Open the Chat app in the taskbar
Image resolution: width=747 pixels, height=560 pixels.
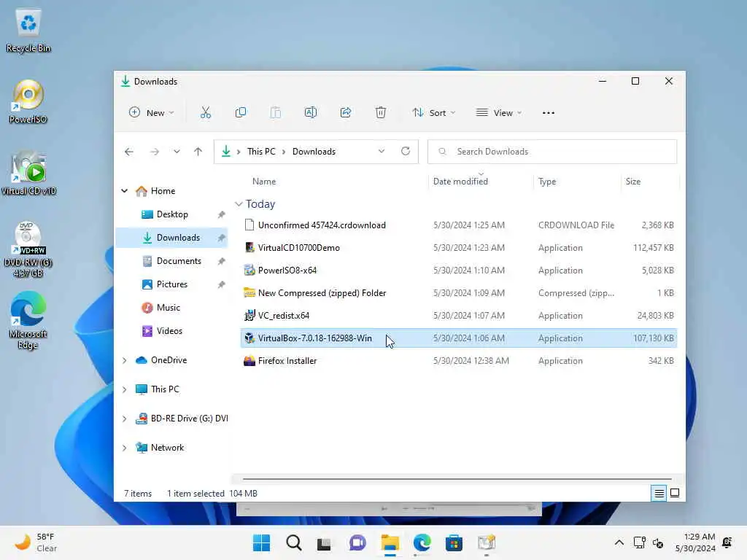357,542
